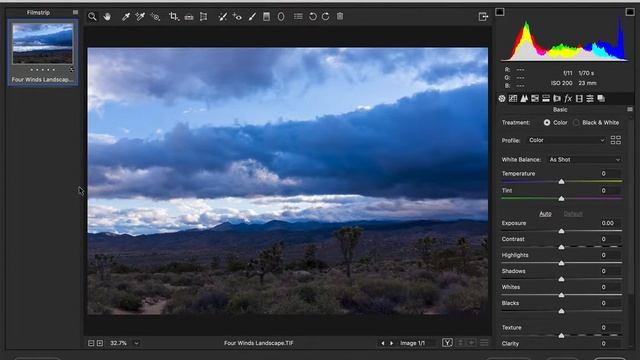Screen dimensions: 640x360
Task: Open the zoom level dropdown arrow
Action: point(136,343)
